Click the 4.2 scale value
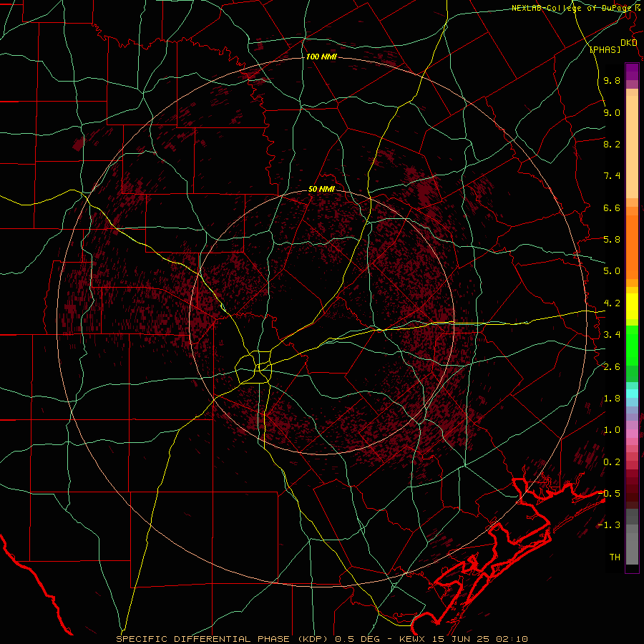Image resolution: width=644 pixels, height=644 pixels. 612,303
